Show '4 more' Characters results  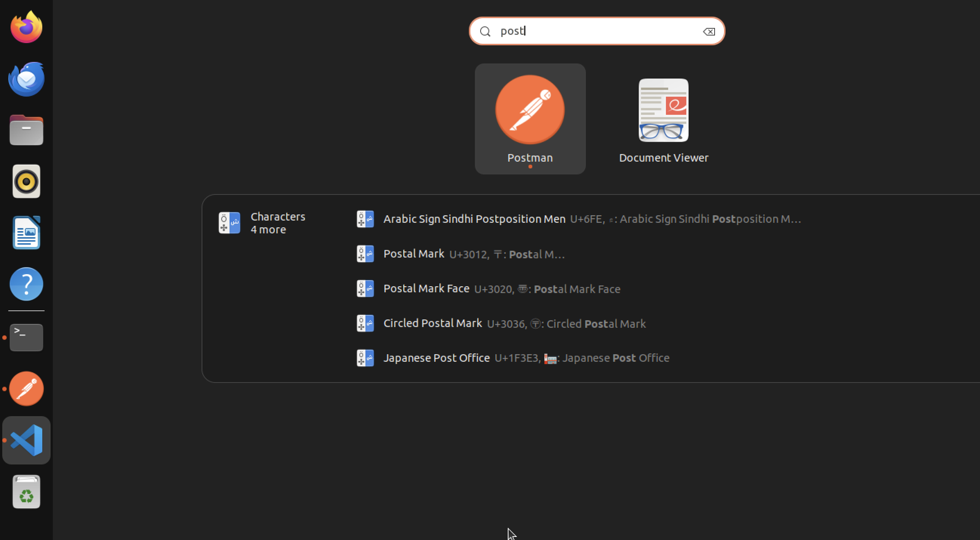point(268,230)
